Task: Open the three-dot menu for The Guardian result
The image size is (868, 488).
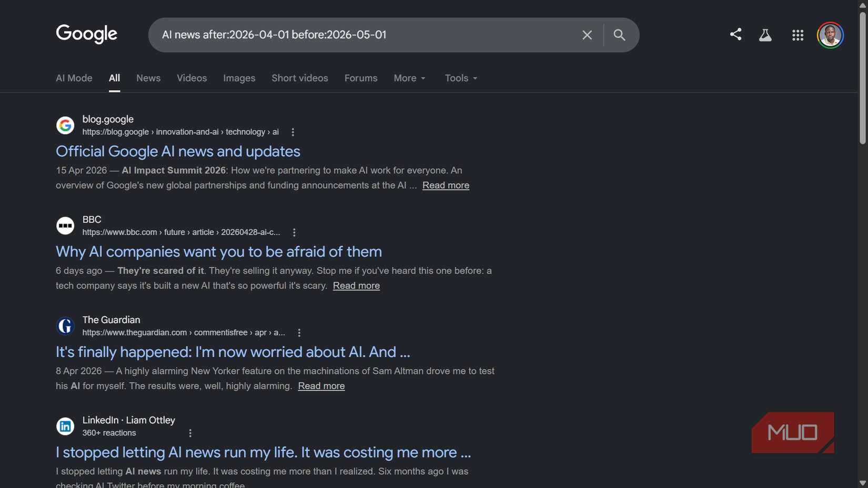Action: tap(299, 333)
